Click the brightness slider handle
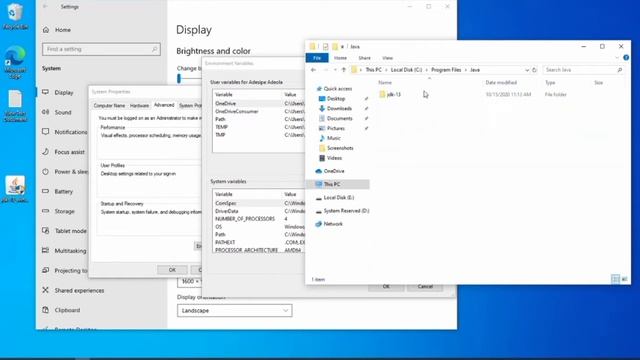 (179, 79)
